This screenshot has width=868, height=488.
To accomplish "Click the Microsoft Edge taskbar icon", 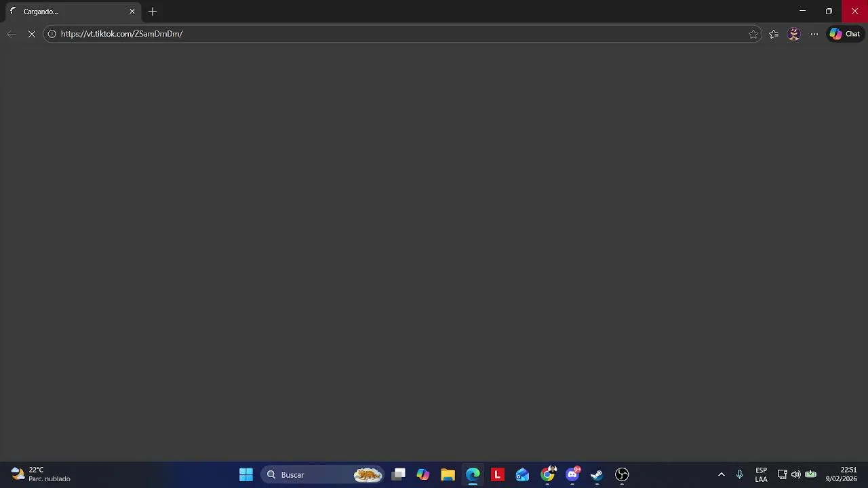I will click(x=473, y=474).
